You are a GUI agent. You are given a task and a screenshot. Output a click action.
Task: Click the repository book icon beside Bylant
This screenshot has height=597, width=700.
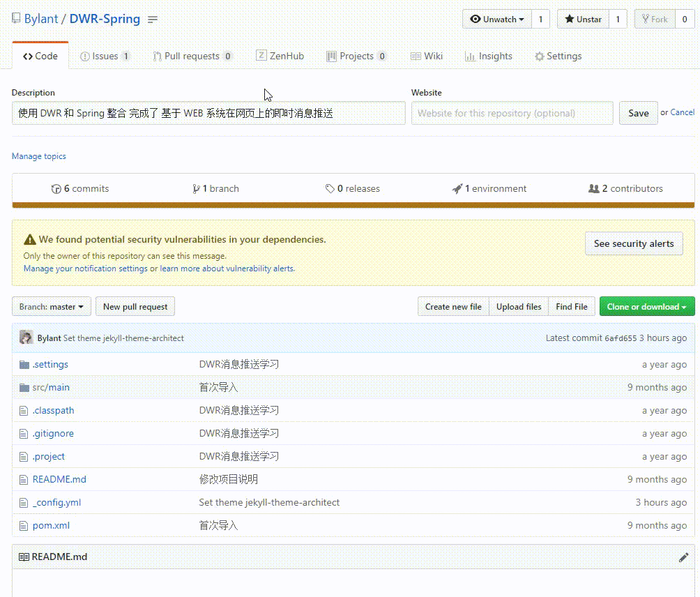coord(16,18)
